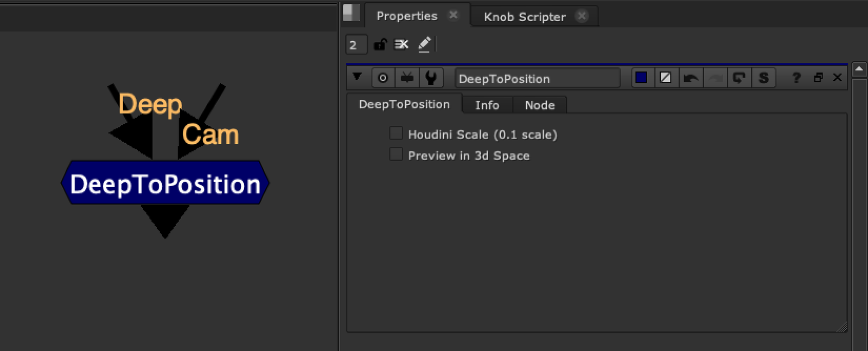868x351 pixels.
Task: Float the panel with the window icon
Action: tap(818, 78)
